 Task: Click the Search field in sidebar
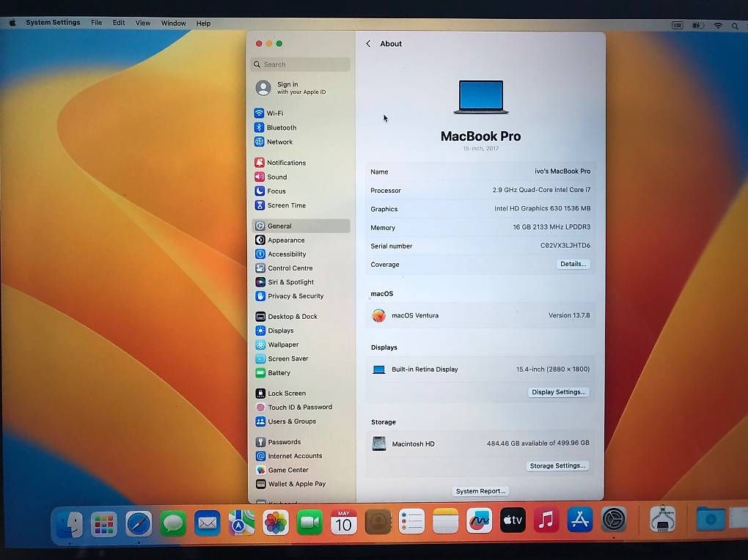(x=301, y=65)
